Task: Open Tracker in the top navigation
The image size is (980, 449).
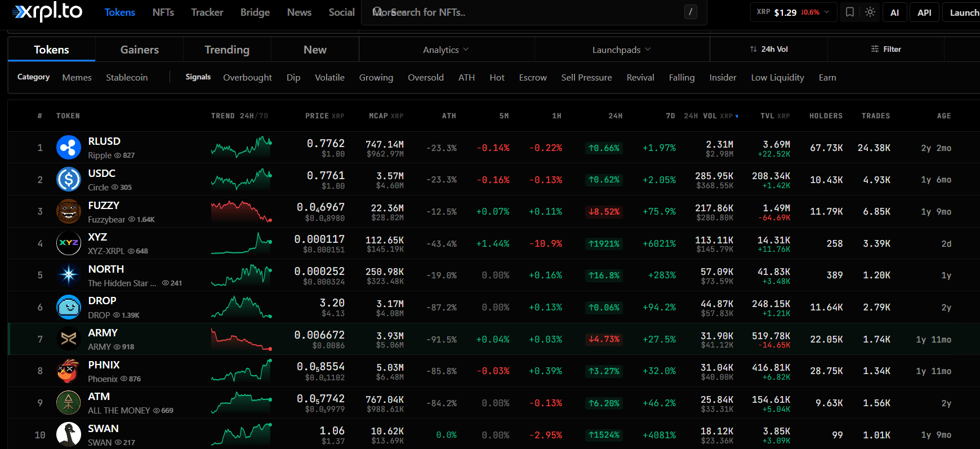Action: (207, 12)
